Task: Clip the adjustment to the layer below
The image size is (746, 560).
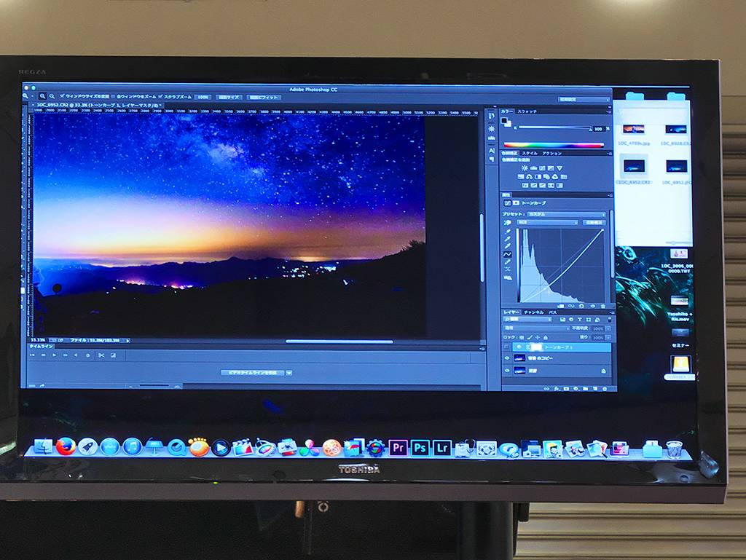Action: pyautogui.click(x=562, y=306)
